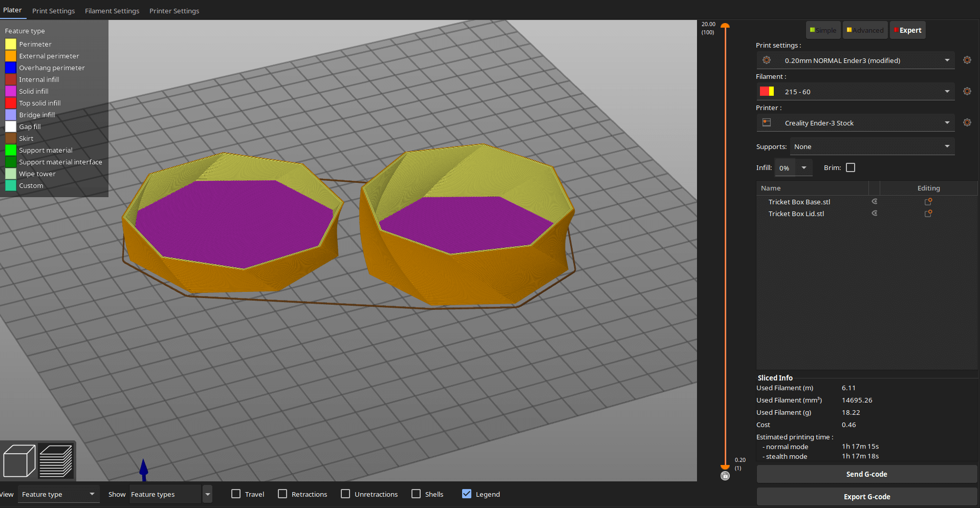Image resolution: width=980 pixels, height=508 pixels.
Task: Switch to the Print Settings tab
Action: tap(53, 11)
